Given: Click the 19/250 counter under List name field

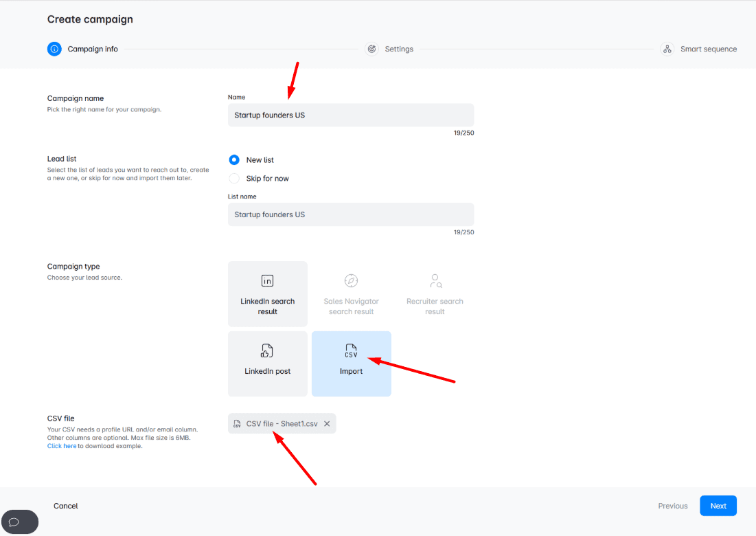Looking at the screenshot, I should pyautogui.click(x=463, y=232).
